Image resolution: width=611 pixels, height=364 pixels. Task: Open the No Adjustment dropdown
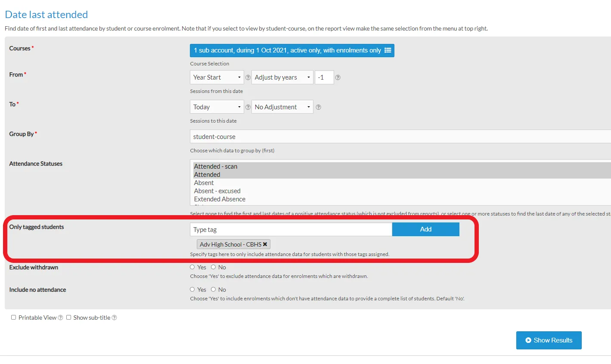282,107
